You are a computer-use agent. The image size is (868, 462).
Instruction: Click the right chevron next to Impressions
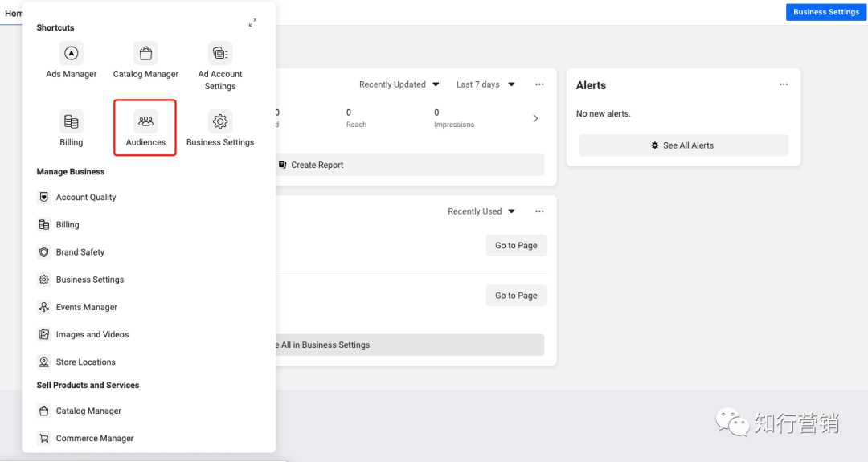535,118
